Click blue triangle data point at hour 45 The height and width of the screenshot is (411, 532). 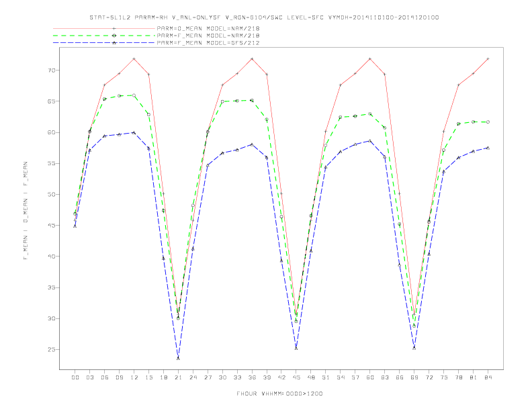(x=296, y=348)
